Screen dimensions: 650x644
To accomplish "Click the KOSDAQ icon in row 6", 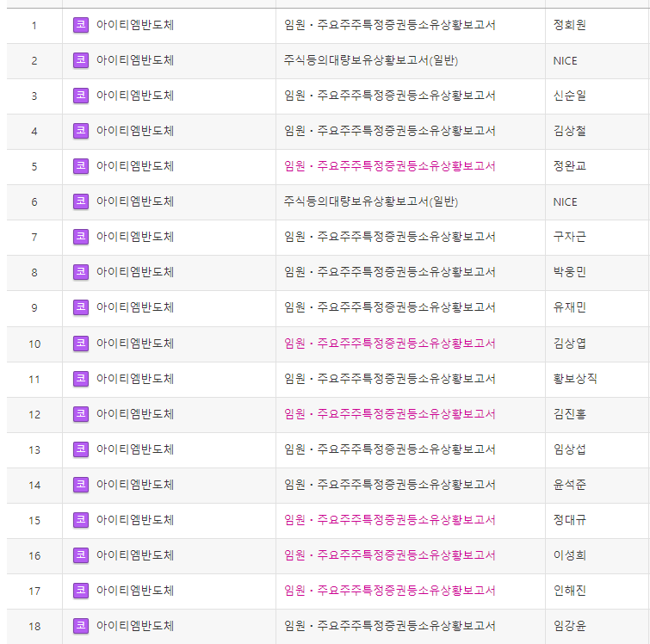I will (81, 201).
